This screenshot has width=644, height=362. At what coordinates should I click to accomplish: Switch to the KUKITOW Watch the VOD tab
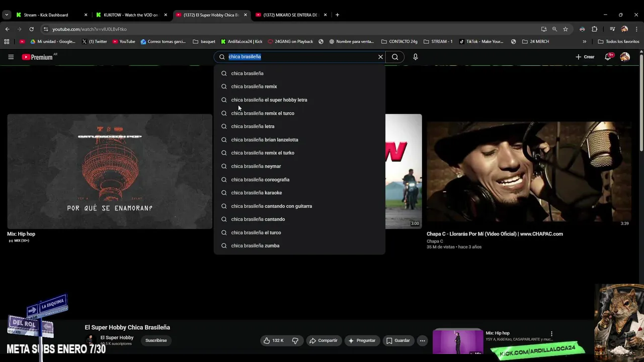(x=131, y=15)
